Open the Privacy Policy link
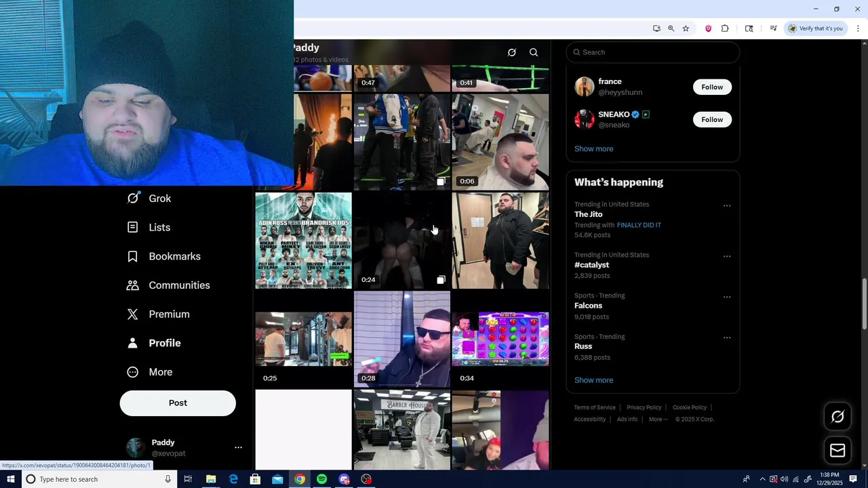The height and width of the screenshot is (488, 868). tap(644, 407)
